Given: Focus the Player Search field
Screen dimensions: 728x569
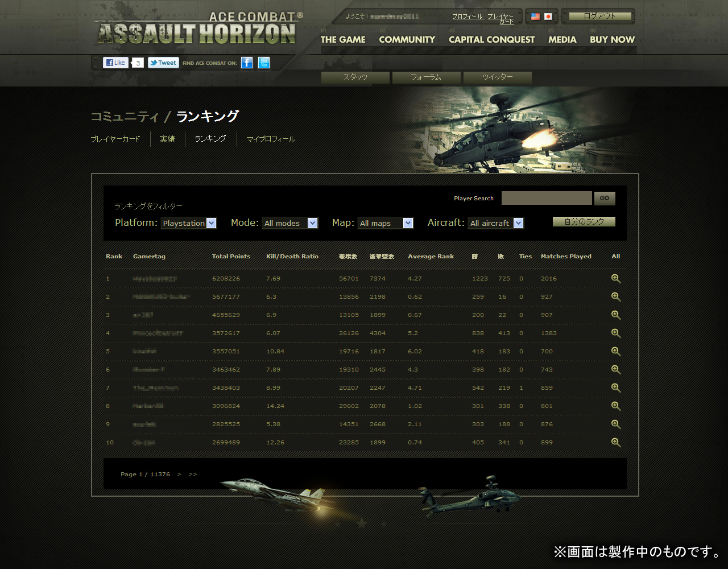Looking at the screenshot, I should pyautogui.click(x=547, y=198).
